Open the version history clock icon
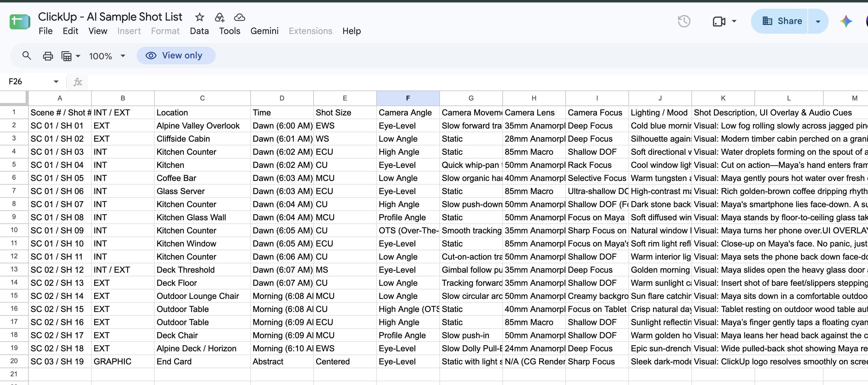This screenshot has height=385, width=868. pos(684,21)
